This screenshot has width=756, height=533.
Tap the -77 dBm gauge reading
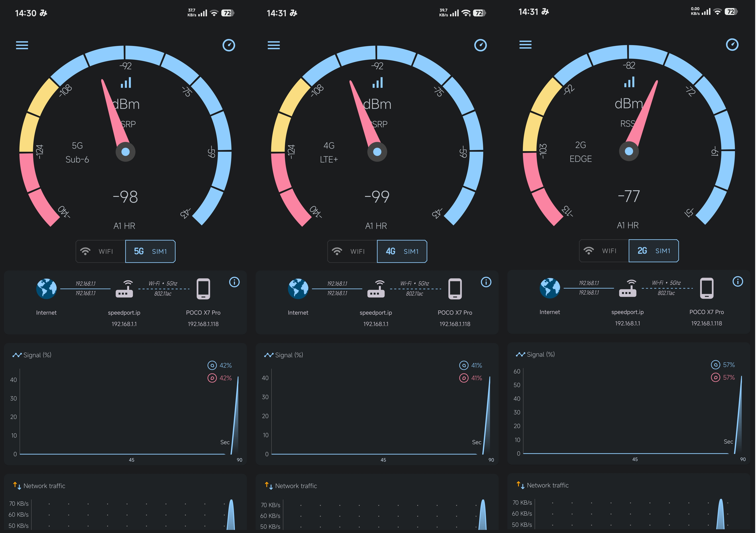pyautogui.click(x=628, y=196)
